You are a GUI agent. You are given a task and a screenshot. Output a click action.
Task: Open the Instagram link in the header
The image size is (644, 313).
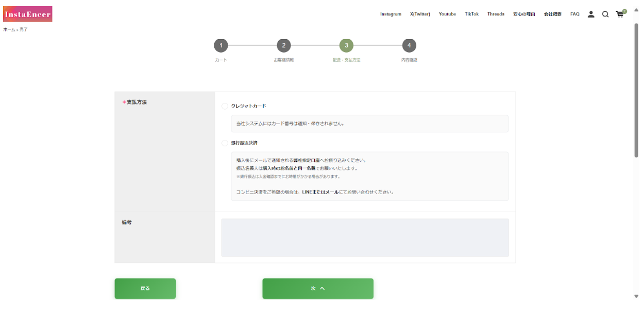391,14
